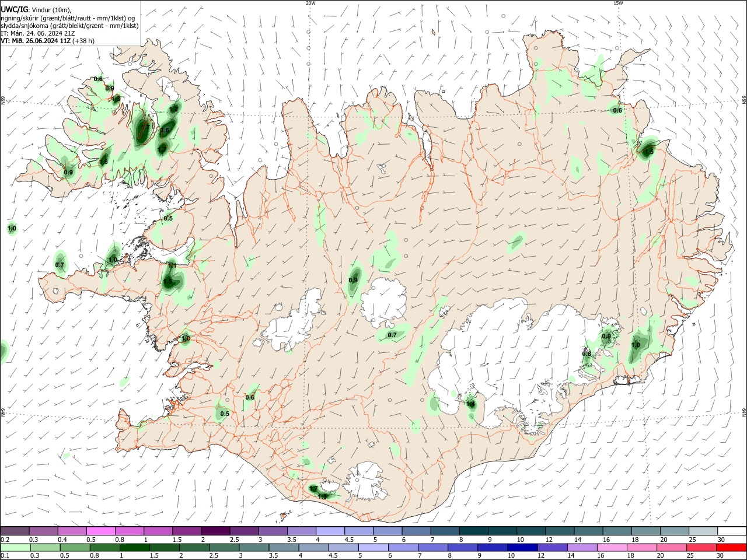Pick the first swatch labeled 0.2, upper legend row

click(15, 531)
